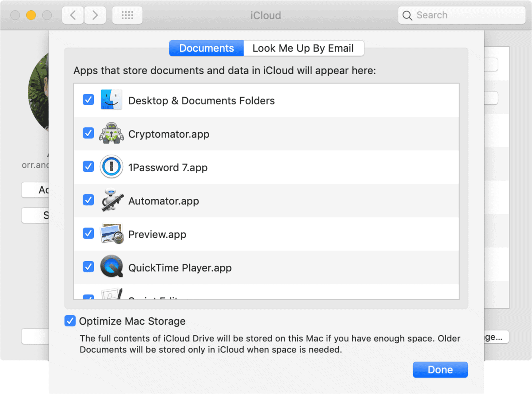Image resolution: width=532 pixels, height=394 pixels.
Task: Disable iCloud storage for Cryptomator.app
Action: coord(88,133)
